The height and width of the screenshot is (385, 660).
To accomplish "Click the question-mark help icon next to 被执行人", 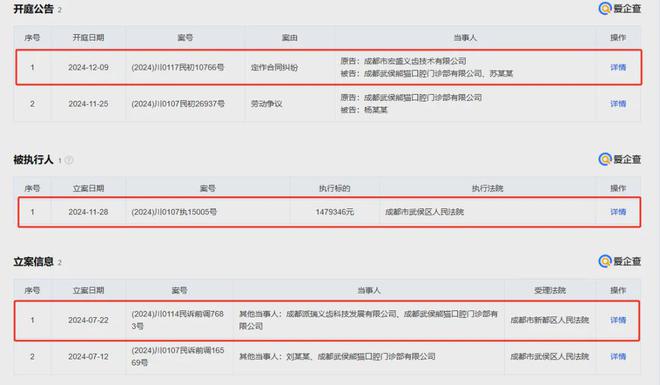I will (x=69, y=160).
